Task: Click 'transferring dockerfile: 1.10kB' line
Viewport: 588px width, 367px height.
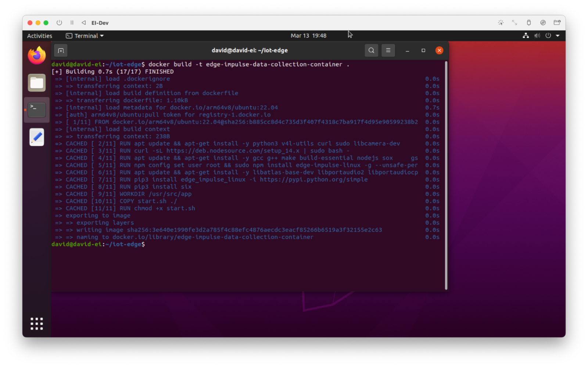Action: pos(122,100)
